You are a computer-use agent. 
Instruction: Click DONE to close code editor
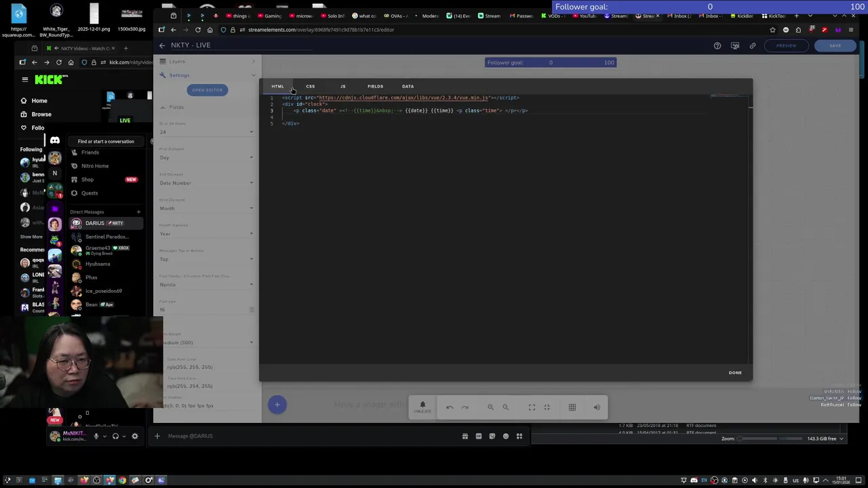pos(735,373)
